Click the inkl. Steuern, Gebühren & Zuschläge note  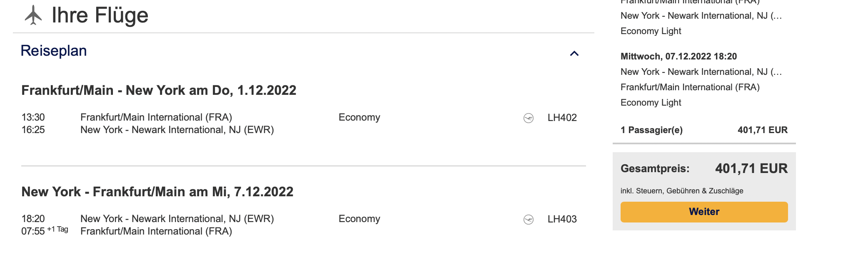(682, 191)
